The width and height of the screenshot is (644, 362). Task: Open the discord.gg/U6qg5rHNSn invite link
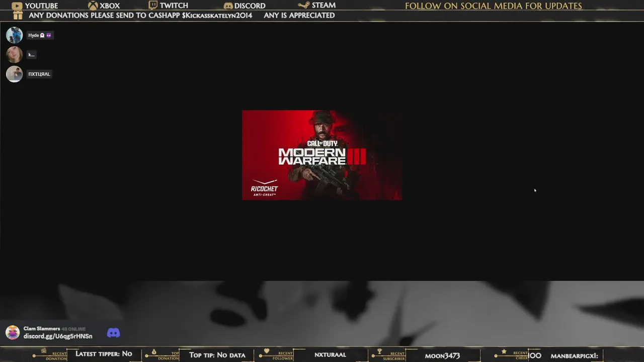click(58, 336)
